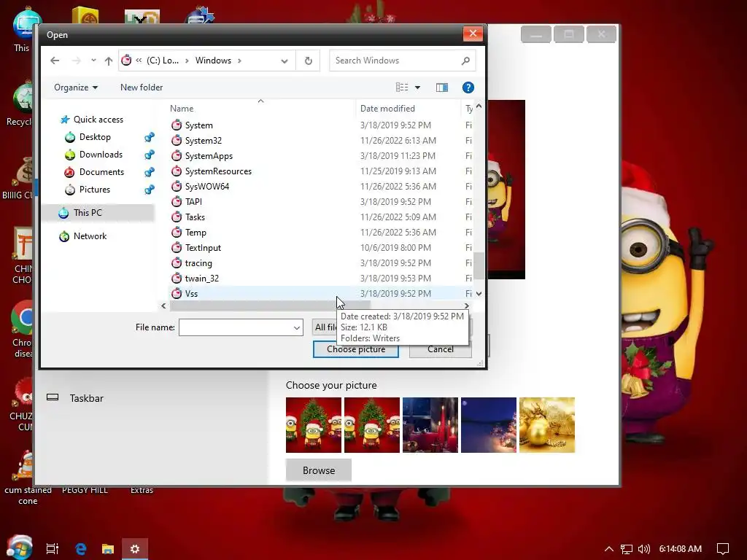Expand the File name combo box dropdown
This screenshot has height=560, width=747.
coord(296,327)
